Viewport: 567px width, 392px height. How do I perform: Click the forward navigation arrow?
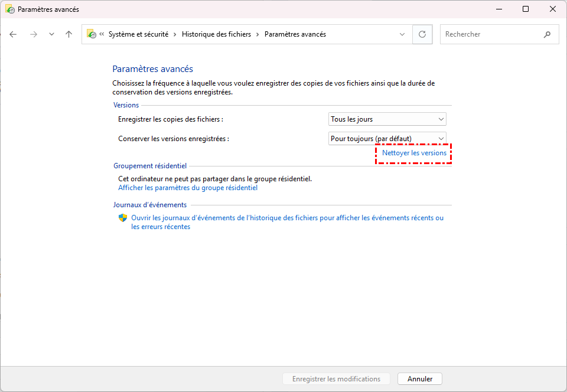click(34, 34)
